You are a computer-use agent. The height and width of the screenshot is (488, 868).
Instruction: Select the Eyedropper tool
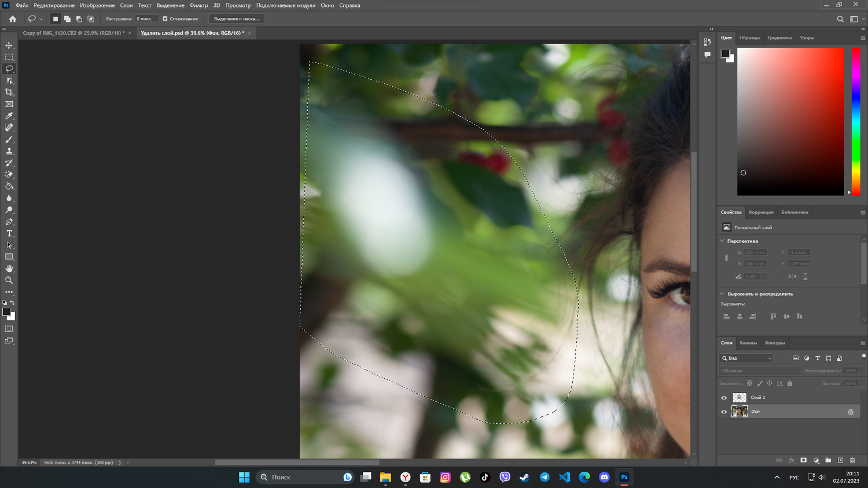click(x=9, y=116)
